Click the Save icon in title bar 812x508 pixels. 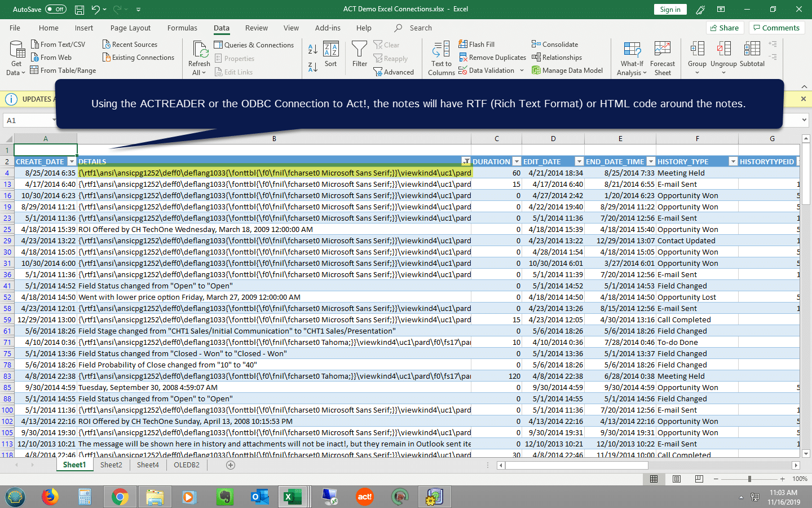click(80, 10)
